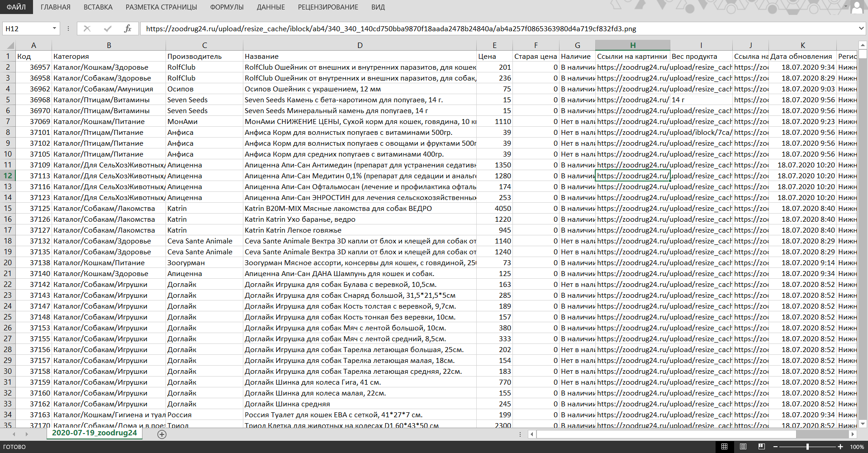Screen dimensions: 868x453
Task: Select column H header
Action: tap(633, 45)
